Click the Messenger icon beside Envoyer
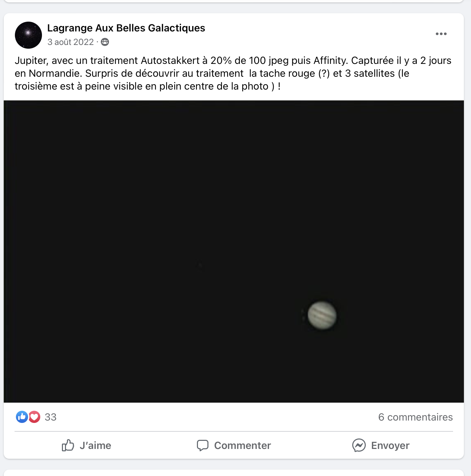471x476 pixels. pyautogui.click(x=359, y=445)
